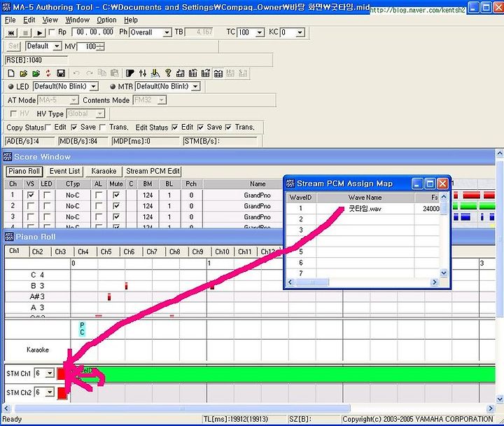504x426 pixels.
Task: Open the KC dropdown
Action: pyautogui.click(x=300, y=32)
